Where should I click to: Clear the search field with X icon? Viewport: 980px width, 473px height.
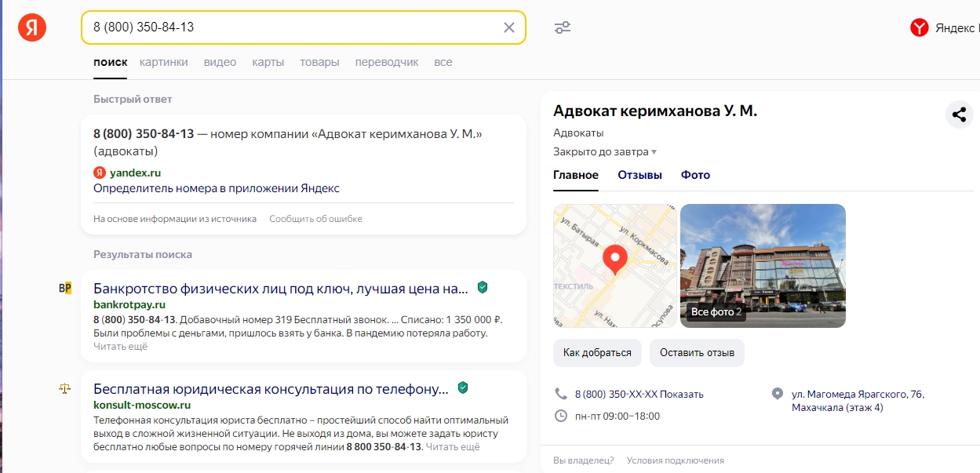point(508,27)
